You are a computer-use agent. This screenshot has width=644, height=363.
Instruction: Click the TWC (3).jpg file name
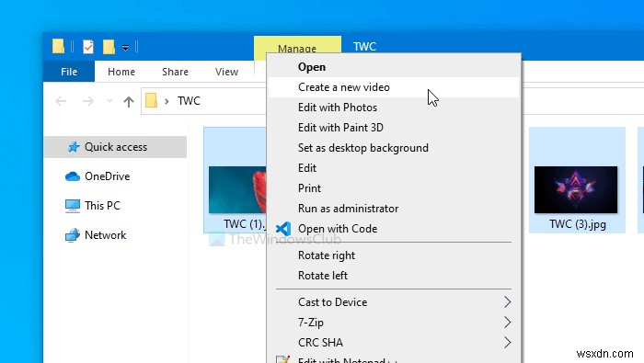[x=578, y=224]
